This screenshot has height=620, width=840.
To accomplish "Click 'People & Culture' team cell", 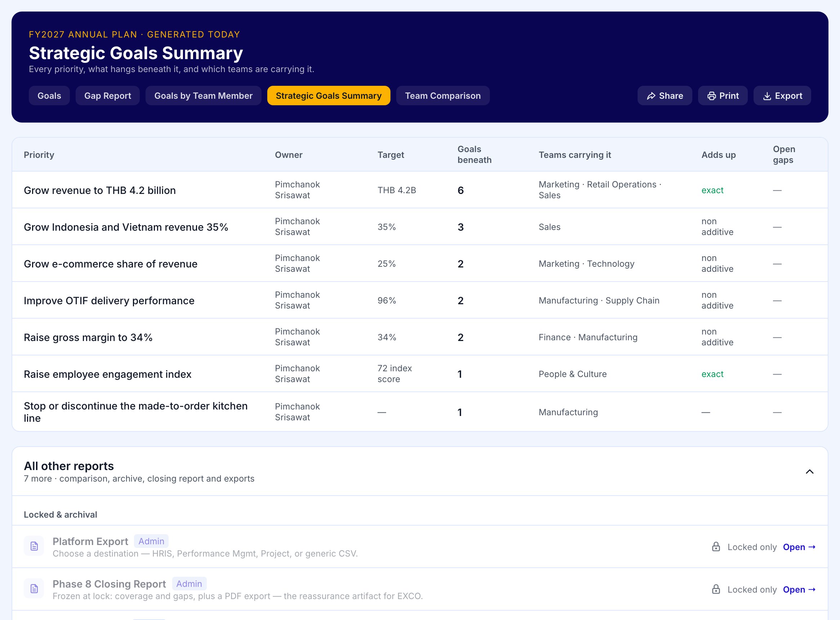I will [x=573, y=374].
